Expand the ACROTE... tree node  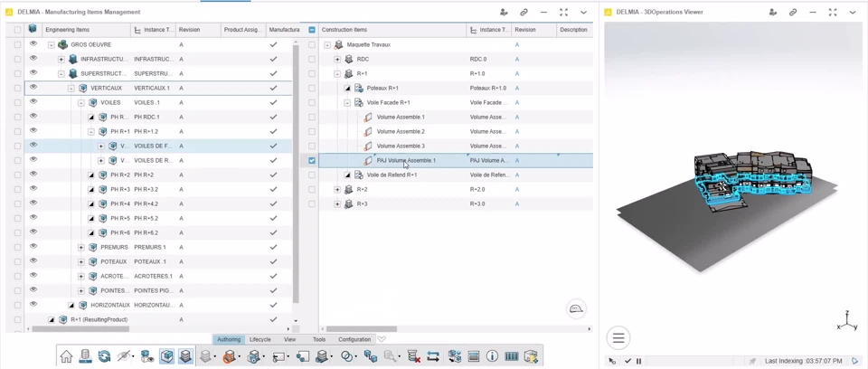[x=81, y=276]
